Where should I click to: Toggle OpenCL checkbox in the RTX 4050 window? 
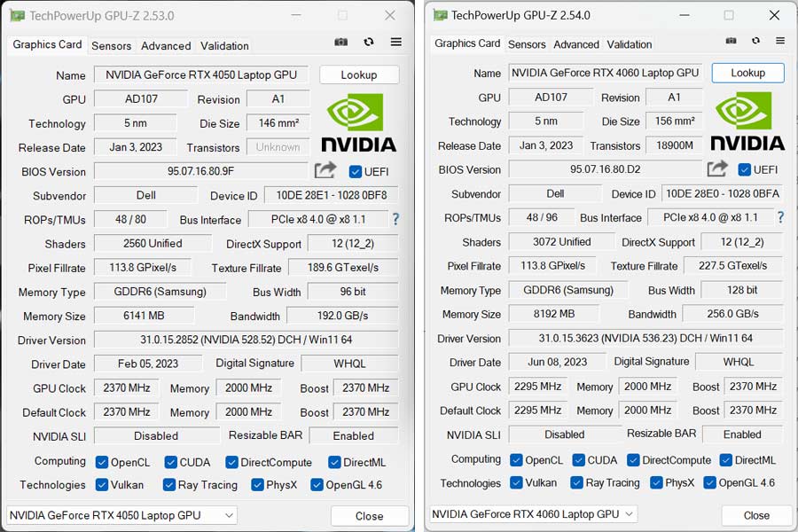pyautogui.click(x=102, y=462)
